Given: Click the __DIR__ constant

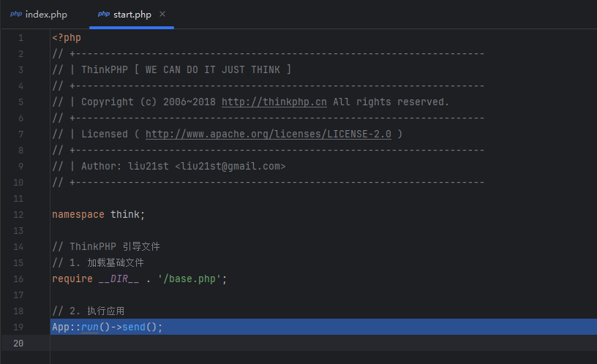Looking at the screenshot, I should click(119, 278).
